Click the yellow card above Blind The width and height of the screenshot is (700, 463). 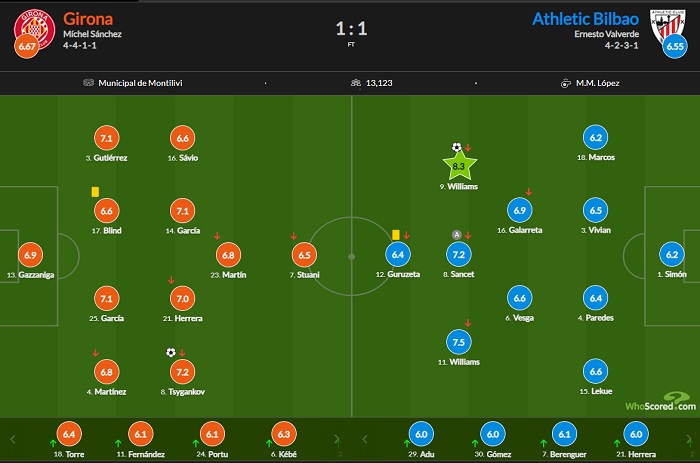click(x=94, y=191)
